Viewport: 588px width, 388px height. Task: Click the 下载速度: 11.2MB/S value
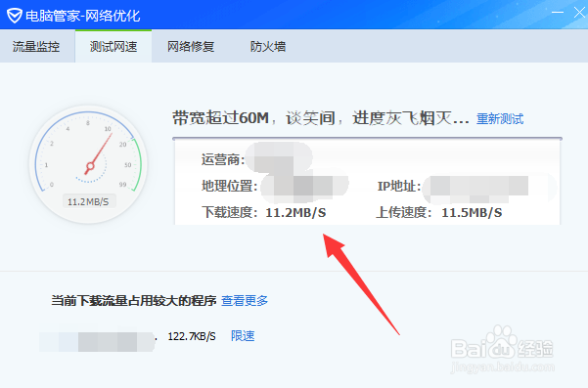tap(295, 213)
